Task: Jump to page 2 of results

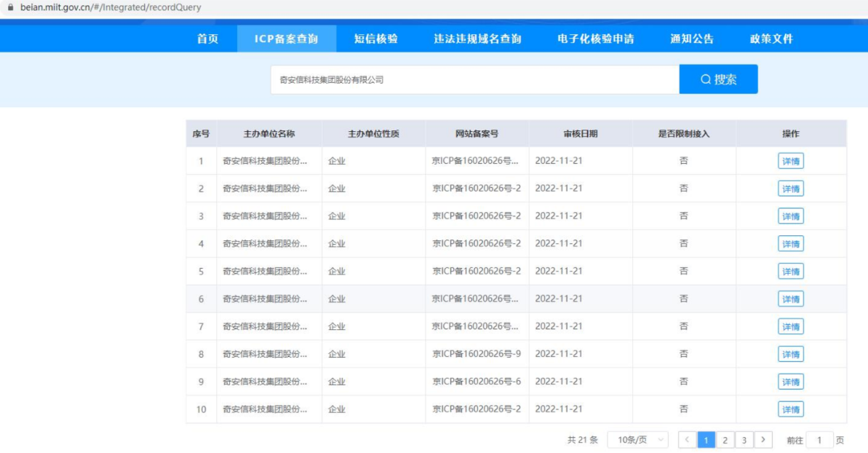Action: (725, 440)
